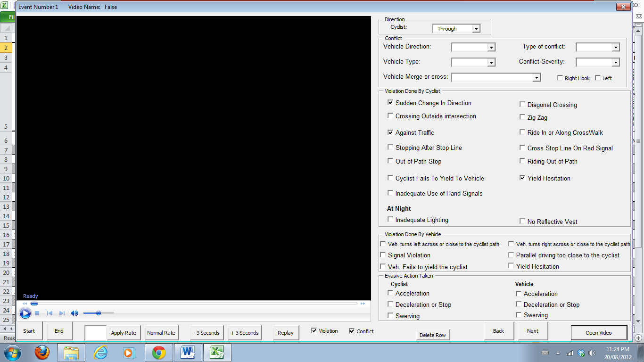Open the Conflict Severity dropdown

pyautogui.click(x=616, y=62)
